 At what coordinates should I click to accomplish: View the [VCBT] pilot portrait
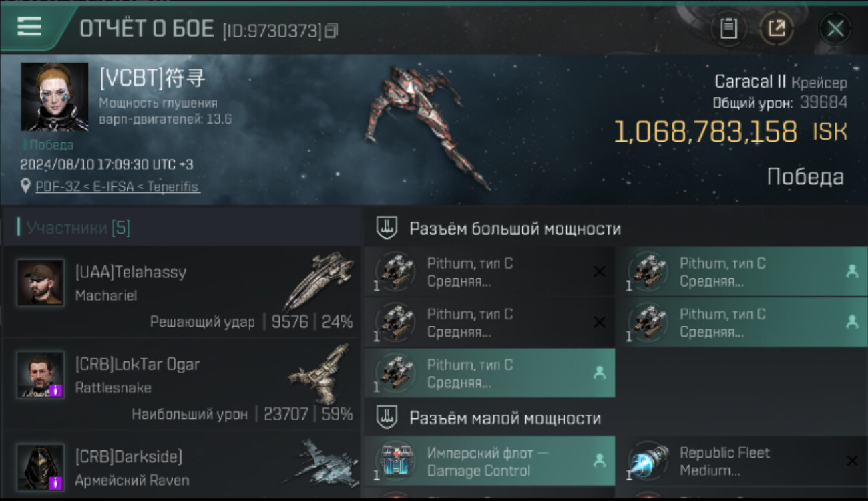point(55,97)
